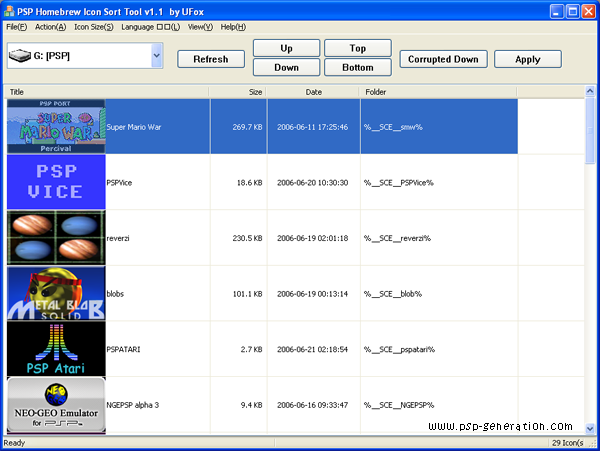
Task: Click the date 2006-06-11 17:25:46
Action: click(313, 127)
